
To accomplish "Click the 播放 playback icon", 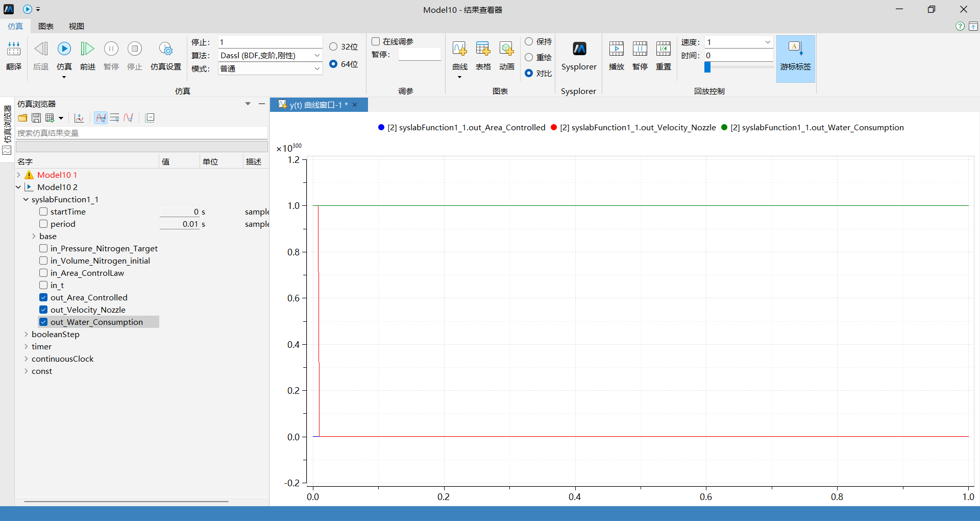I will click(x=617, y=56).
